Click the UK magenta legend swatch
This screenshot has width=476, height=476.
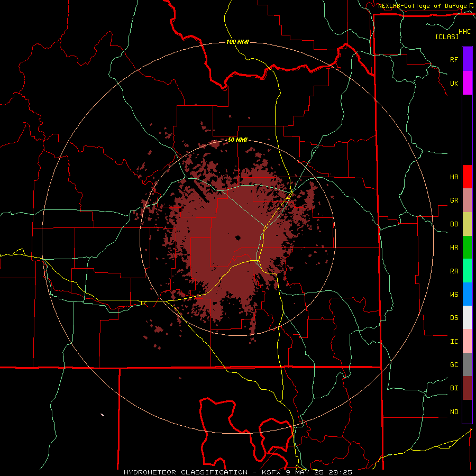pyautogui.click(x=467, y=83)
